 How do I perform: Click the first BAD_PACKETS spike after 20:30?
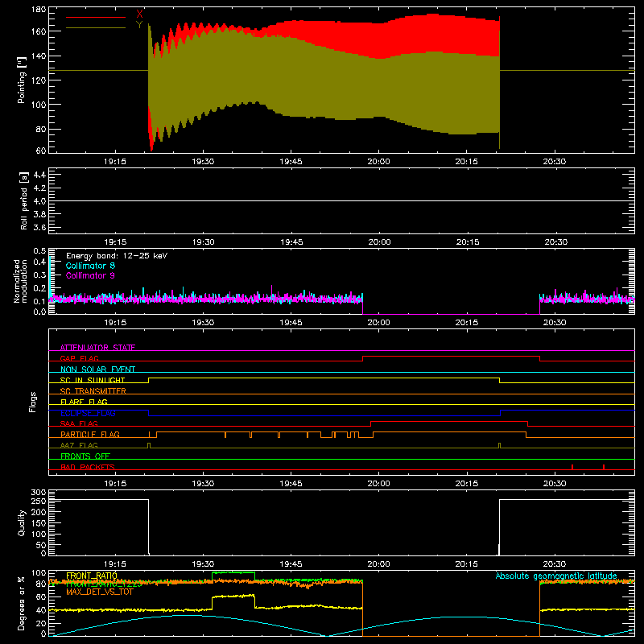(x=572, y=467)
